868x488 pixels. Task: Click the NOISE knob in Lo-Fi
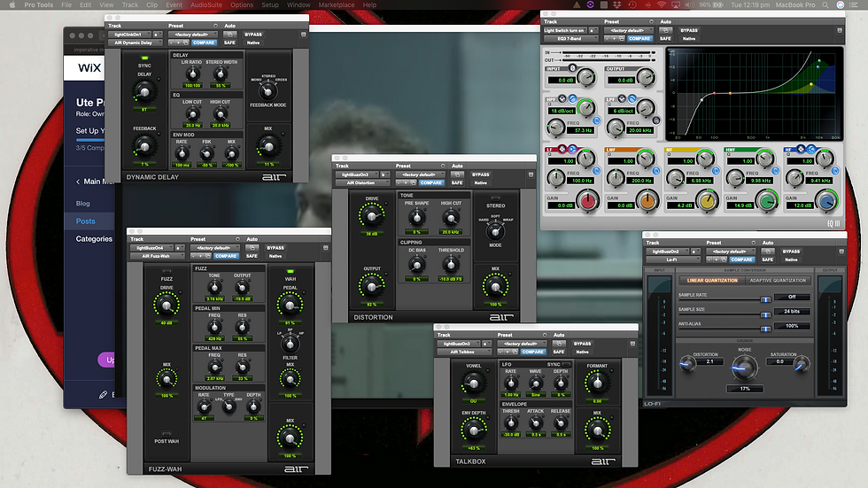tap(745, 367)
